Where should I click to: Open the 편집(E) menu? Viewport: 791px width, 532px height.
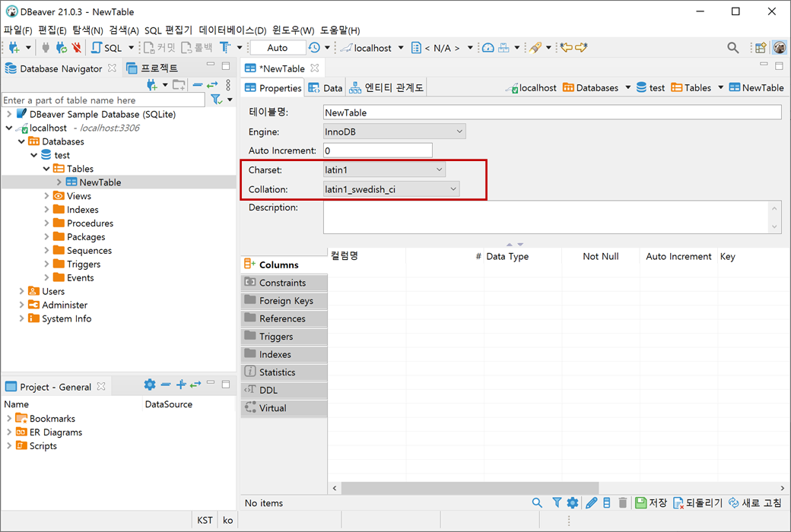point(52,30)
